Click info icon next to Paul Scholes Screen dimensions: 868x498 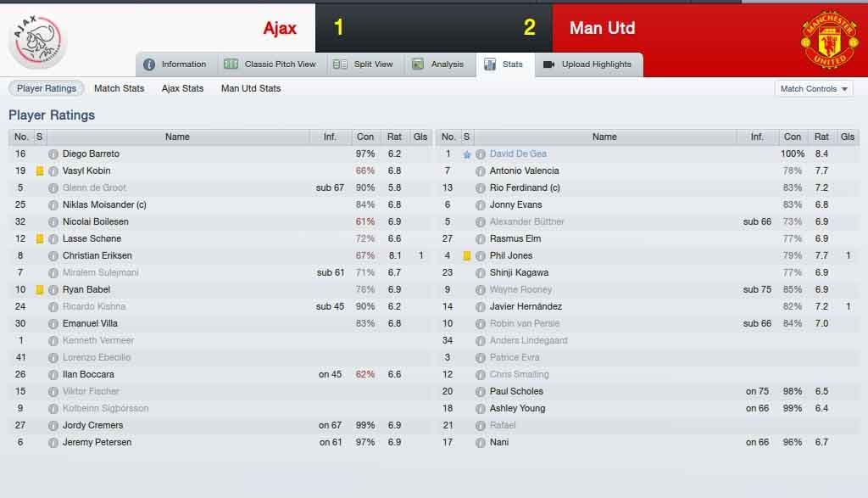(481, 392)
